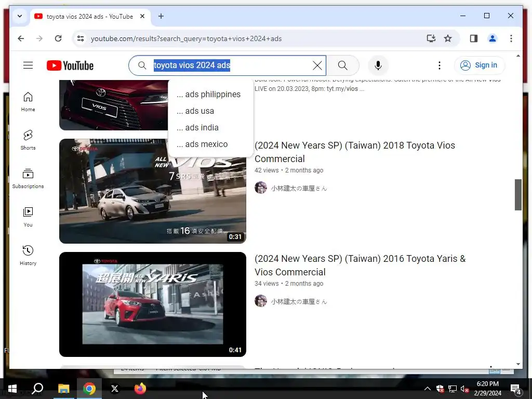532x399 pixels.
Task: Show hidden system tray icons
Action: pos(428,389)
